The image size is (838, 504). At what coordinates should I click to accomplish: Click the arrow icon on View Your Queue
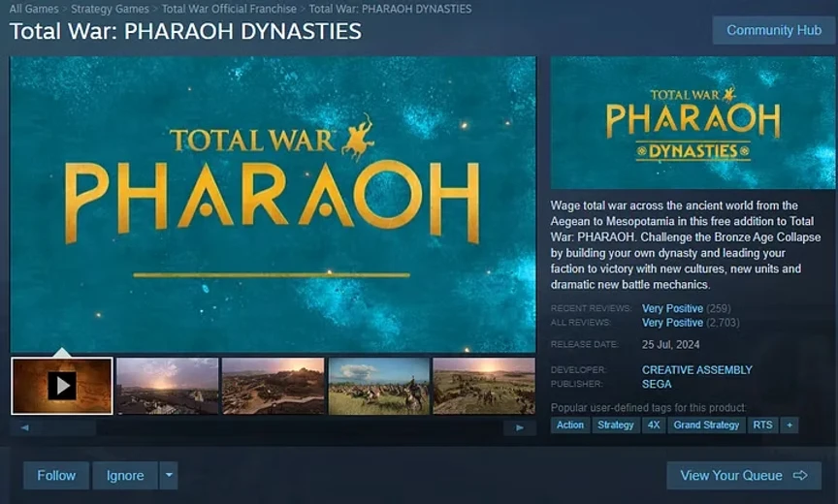pyautogui.click(x=800, y=475)
